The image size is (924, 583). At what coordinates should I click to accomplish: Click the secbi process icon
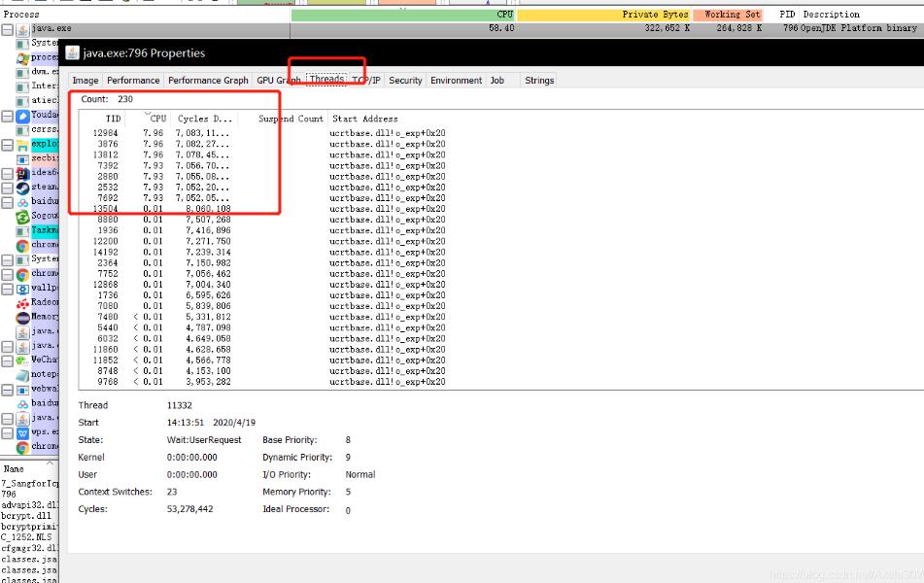(23, 158)
